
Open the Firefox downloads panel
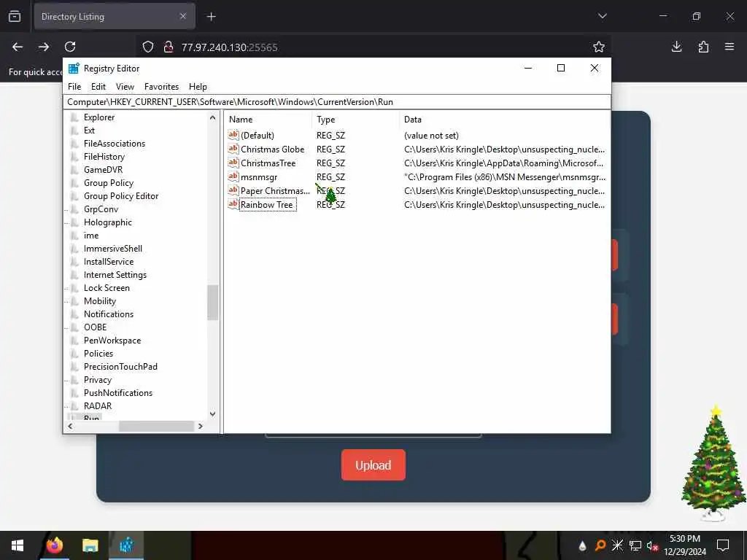(676, 47)
